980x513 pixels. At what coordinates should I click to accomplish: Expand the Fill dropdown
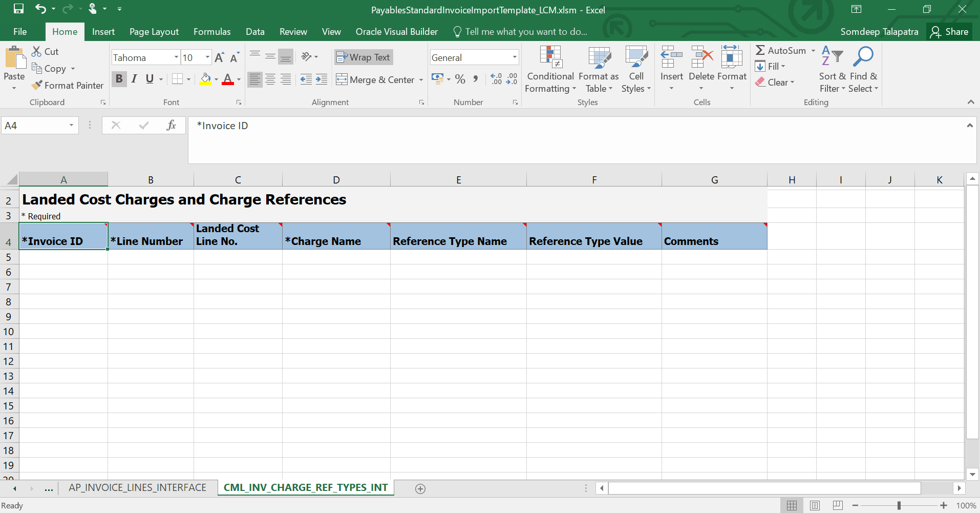click(x=783, y=66)
